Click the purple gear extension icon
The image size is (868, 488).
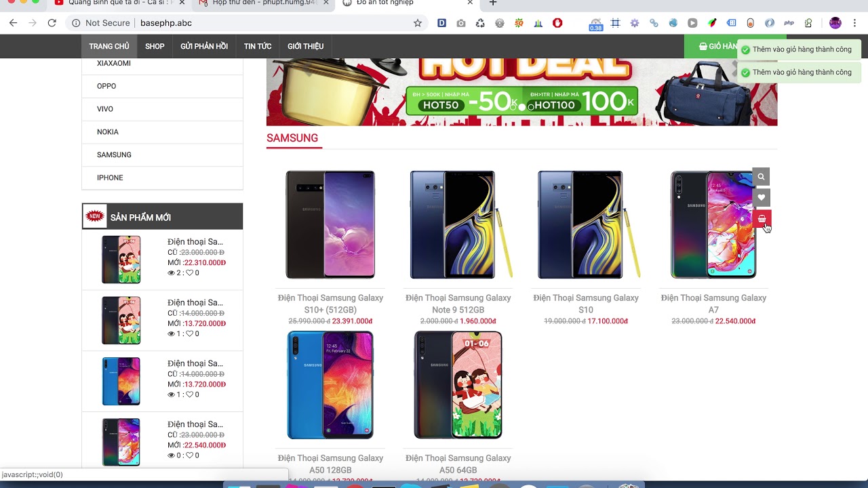point(635,23)
